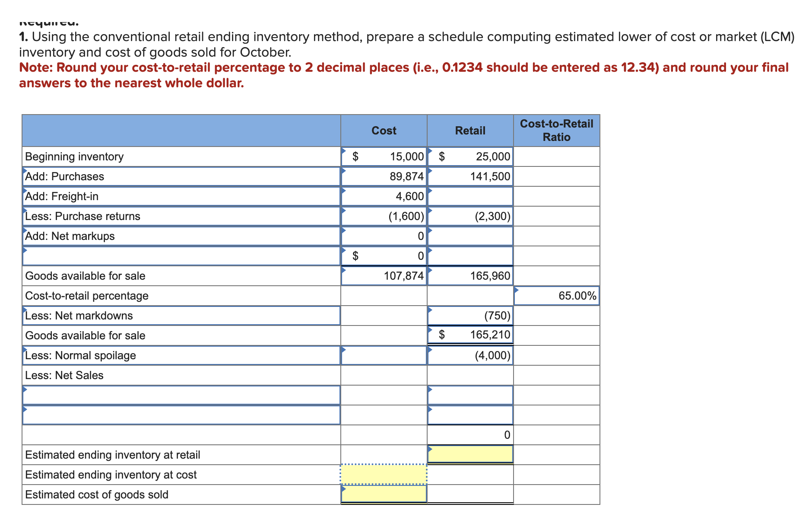Click the marker on Less: Purchase returns cost cell
The width and height of the screenshot is (812, 517).
[344, 210]
